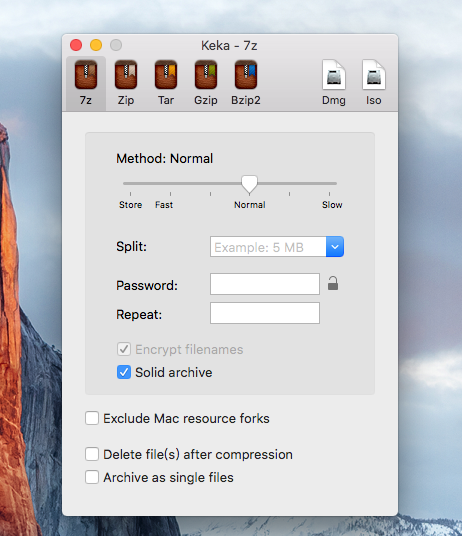The image size is (462, 536).
Task: Click the Fast label under the slider
Action: (x=164, y=205)
